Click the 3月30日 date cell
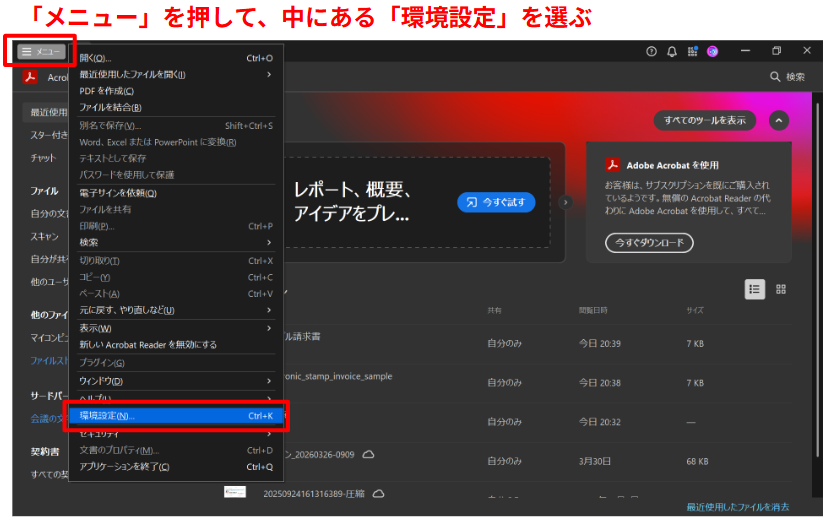This screenshot has height=522, width=830. tap(594, 461)
